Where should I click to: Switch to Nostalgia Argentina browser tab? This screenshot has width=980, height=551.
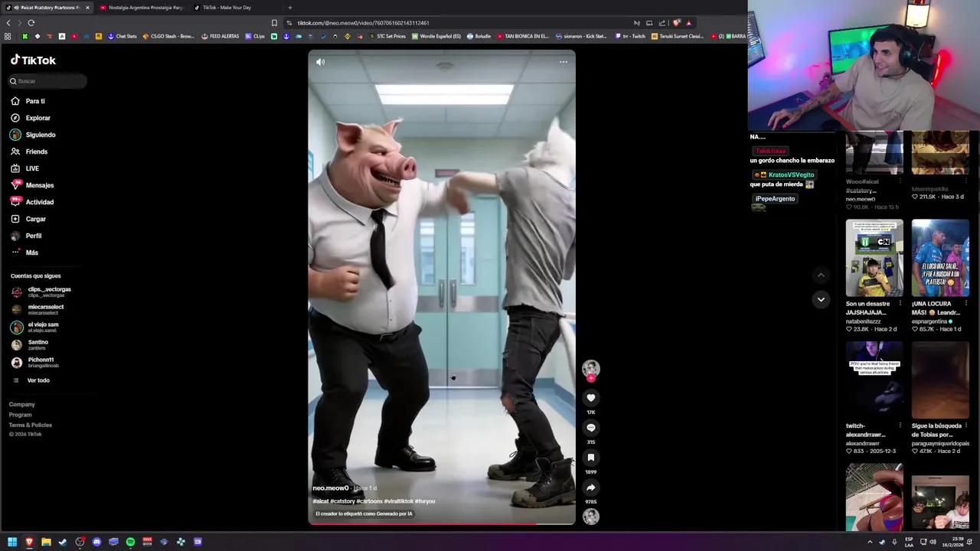(142, 8)
